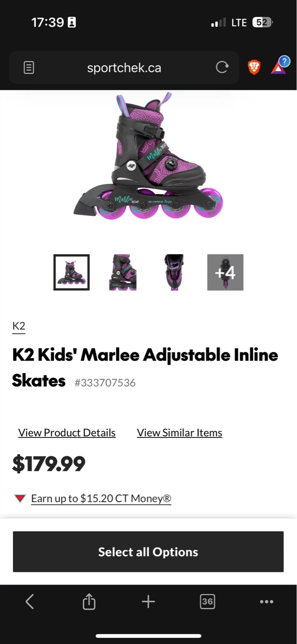This screenshot has width=297, height=644.
Task: Open Brave Rewards triangle icon
Action: pyautogui.click(x=279, y=68)
